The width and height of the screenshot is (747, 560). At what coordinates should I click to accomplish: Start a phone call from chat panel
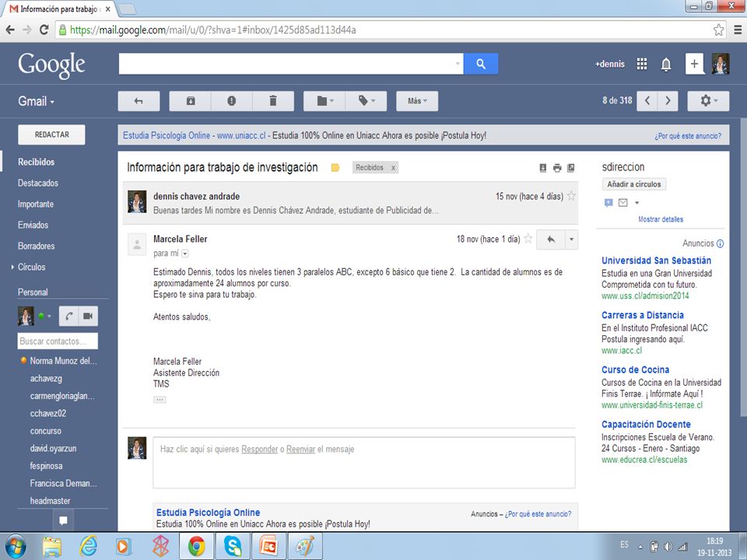pos(68,317)
